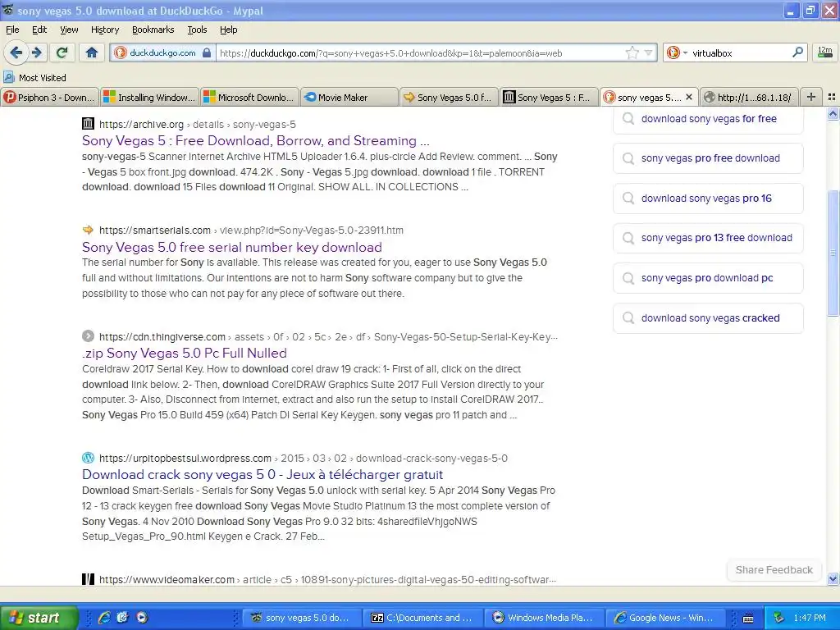Open the Bookmarks menu
This screenshot has width=840, height=630.
coord(153,30)
